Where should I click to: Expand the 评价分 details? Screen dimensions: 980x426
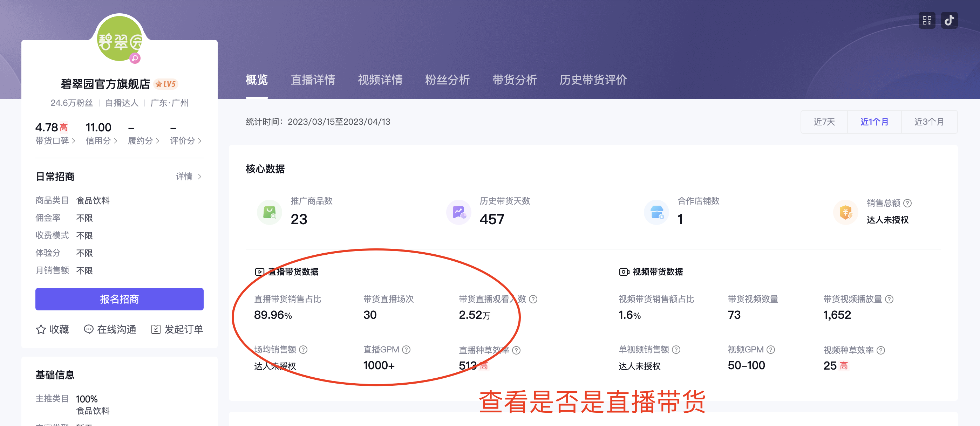pyautogui.click(x=186, y=141)
